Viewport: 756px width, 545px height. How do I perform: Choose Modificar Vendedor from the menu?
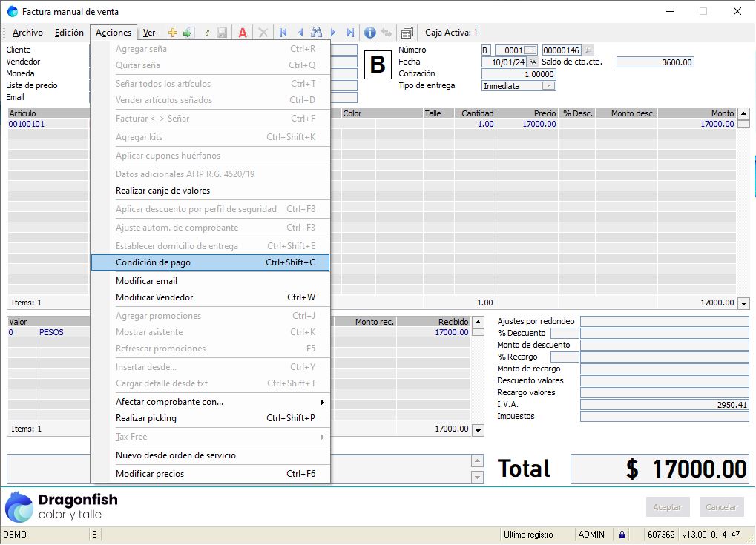[x=210, y=297]
